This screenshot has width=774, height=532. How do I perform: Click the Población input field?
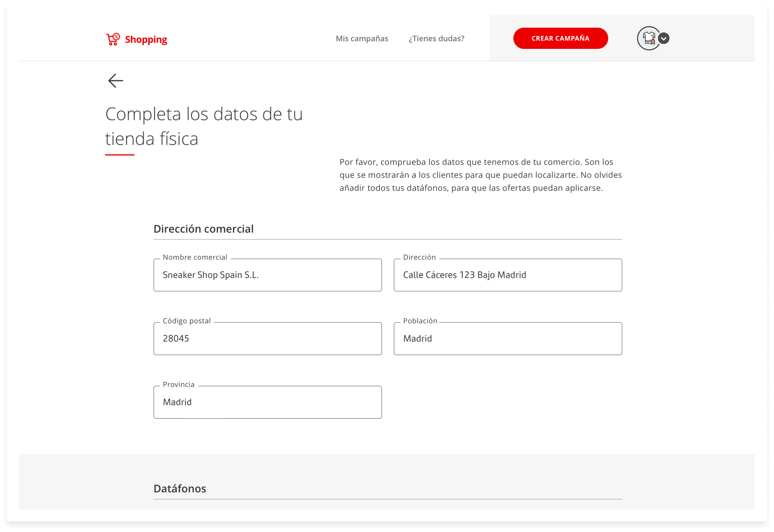coord(507,338)
